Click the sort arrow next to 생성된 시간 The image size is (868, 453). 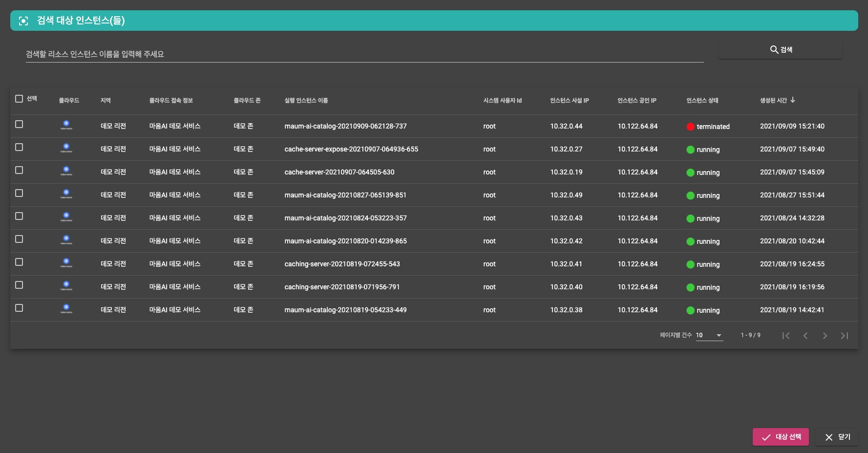pyautogui.click(x=793, y=100)
